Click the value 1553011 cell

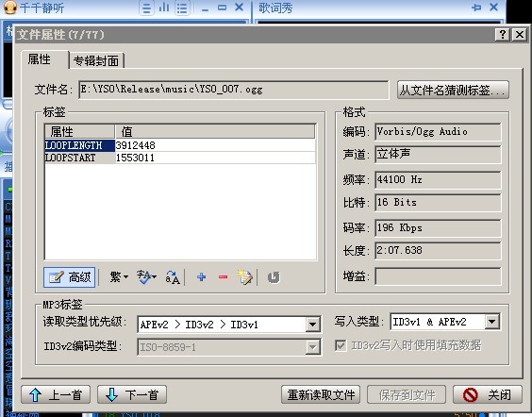215,158
